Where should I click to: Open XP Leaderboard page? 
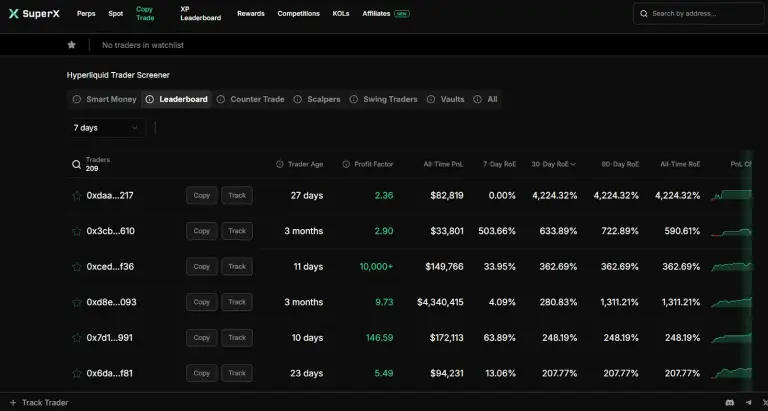(200, 14)
